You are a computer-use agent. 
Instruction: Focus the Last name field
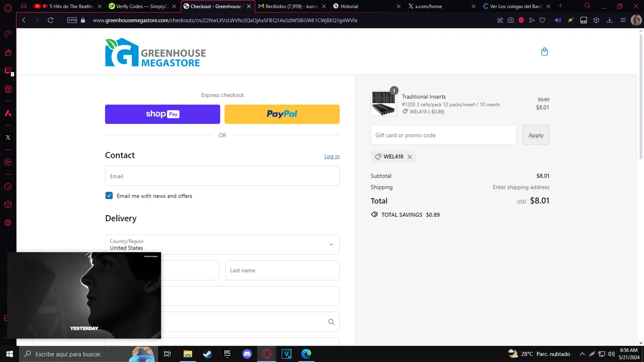pyautogui.click(x=283, y=270)
